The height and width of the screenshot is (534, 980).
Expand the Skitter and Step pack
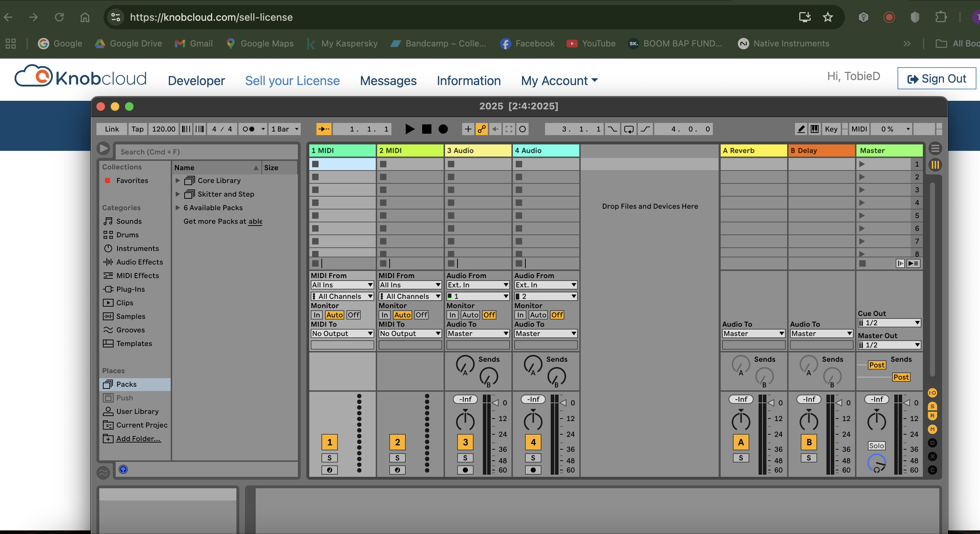click(177, 194)
